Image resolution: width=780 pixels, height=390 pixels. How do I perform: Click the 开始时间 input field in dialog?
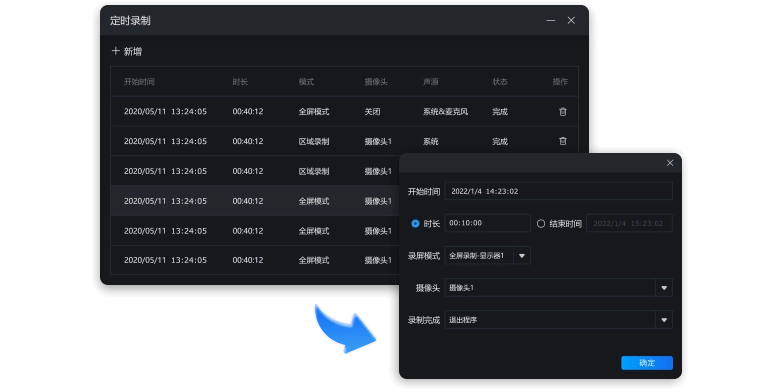point(558,191)
